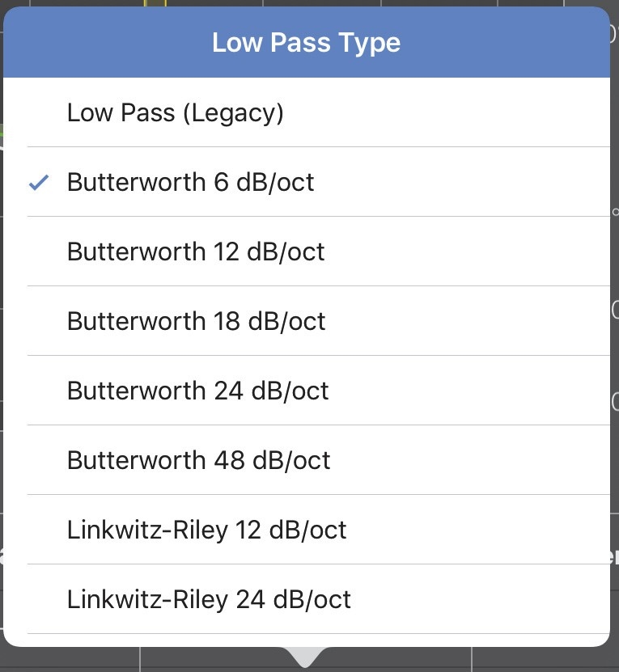Click partial letter at left edge near Linkwitz-Riley 12
The width and height of the screenshot is (619, 672).
click(2, 556)
